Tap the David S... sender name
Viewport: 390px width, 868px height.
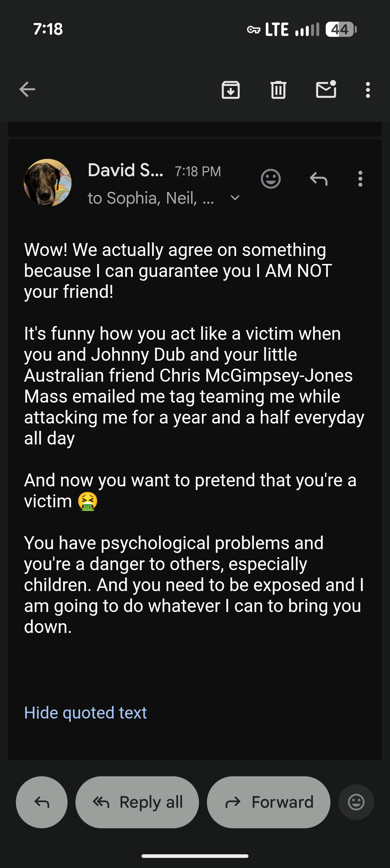(x=125, y=170)
